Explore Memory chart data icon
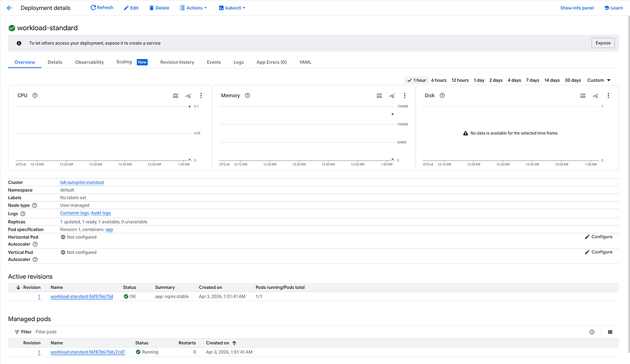Viewport: 630px width, 364px height. (x=392, y=96)
